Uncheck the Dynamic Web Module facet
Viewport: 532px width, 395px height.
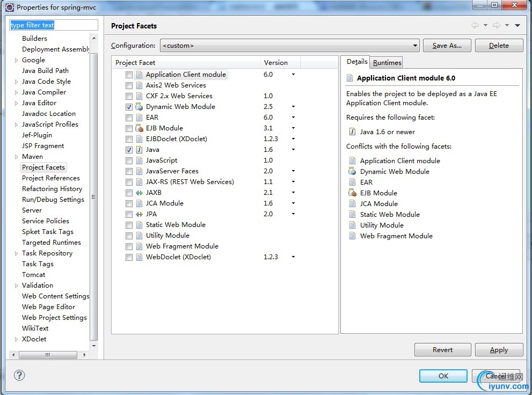pyautogui.click(x=129, y=107)
